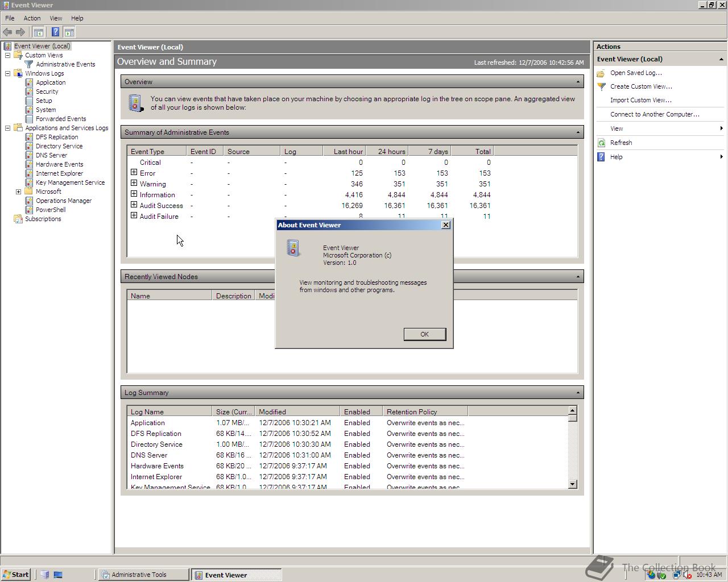Click OK in About Event Viewer dialog

click(424, 334)
